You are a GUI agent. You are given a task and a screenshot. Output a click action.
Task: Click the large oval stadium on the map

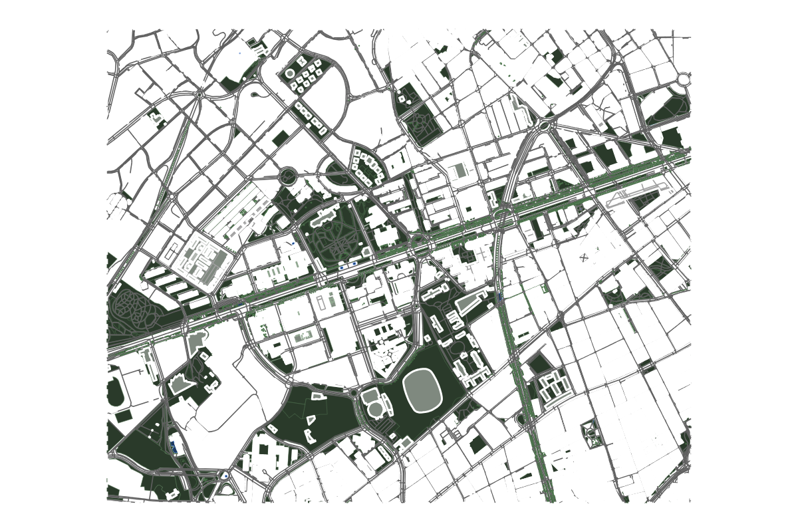point(423,391)
